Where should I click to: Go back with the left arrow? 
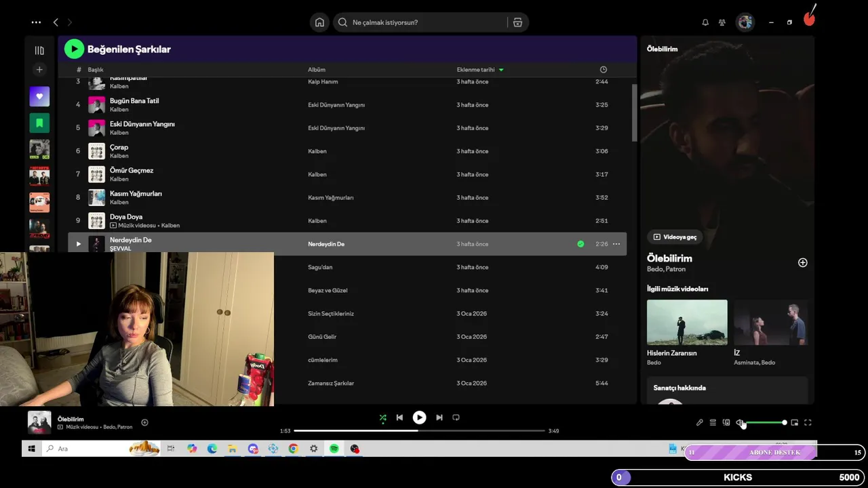tap(56, 22)
